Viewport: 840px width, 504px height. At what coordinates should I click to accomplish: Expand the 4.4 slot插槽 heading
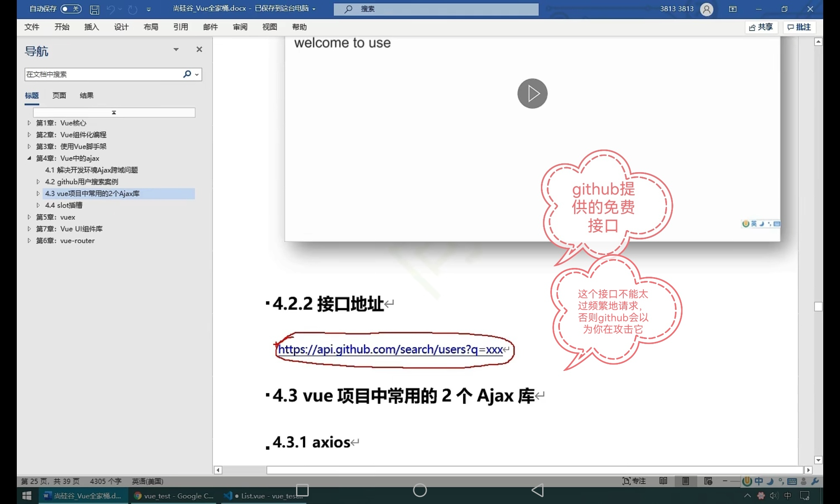coord(38,205)
